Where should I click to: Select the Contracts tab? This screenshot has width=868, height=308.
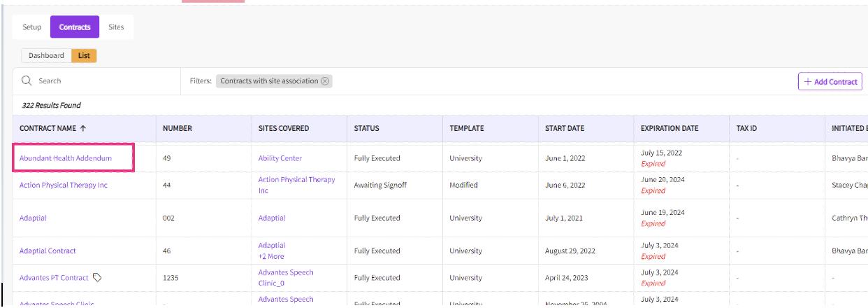[75, 27]
